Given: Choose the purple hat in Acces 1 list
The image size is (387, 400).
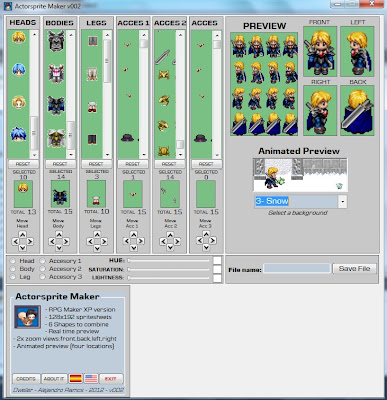Looking at the screenshot, I should coord(128,138).
